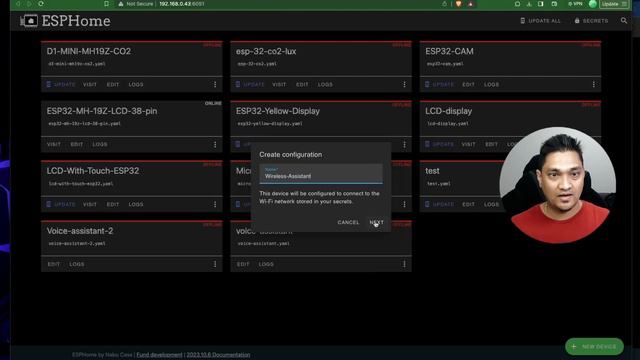Click UPDATE on LCD-display card
The height and width of the screenshot is (360, 640).
[440, 144]
